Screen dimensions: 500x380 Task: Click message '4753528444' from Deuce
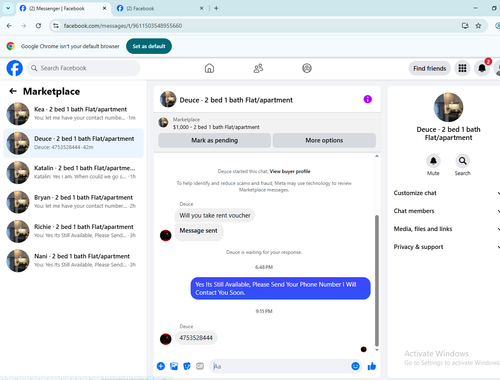tap(196, 338)
